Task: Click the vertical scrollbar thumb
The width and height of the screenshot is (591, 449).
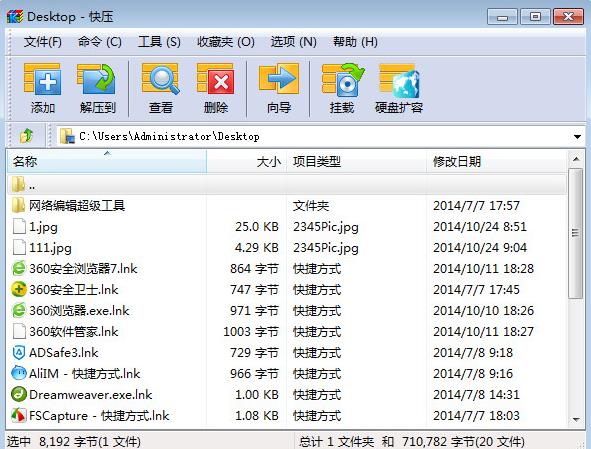Action: tap(576, 234)
